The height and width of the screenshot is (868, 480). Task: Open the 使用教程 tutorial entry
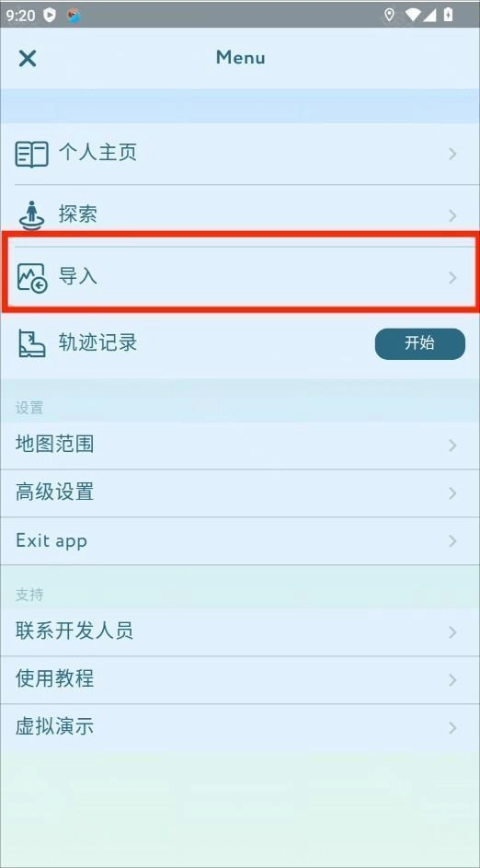pos(240,679)
